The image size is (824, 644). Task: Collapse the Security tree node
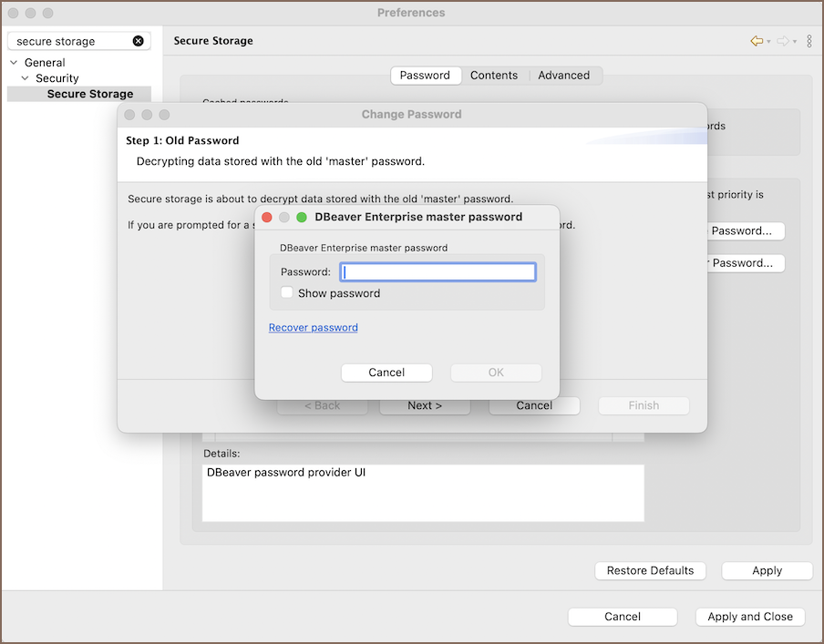coord(25,78)
